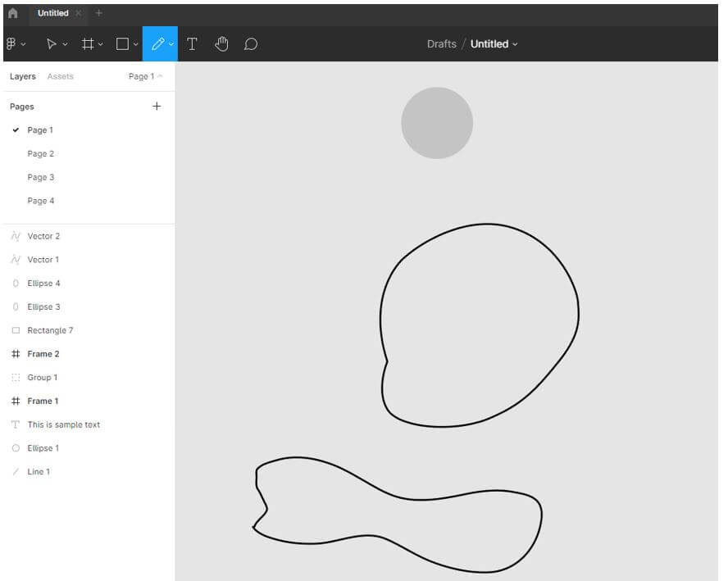Select the Comment tool
Screen dimensions: 728x581
click(251, 43)
